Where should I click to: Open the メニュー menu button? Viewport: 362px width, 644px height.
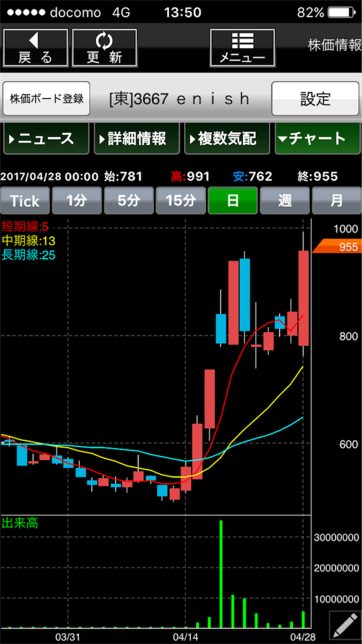(242, 48)
